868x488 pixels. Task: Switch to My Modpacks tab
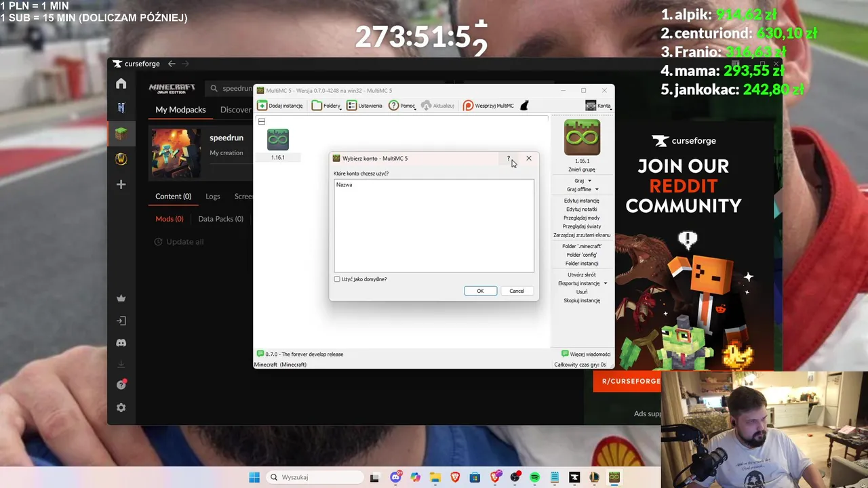[x=180, y=110]
